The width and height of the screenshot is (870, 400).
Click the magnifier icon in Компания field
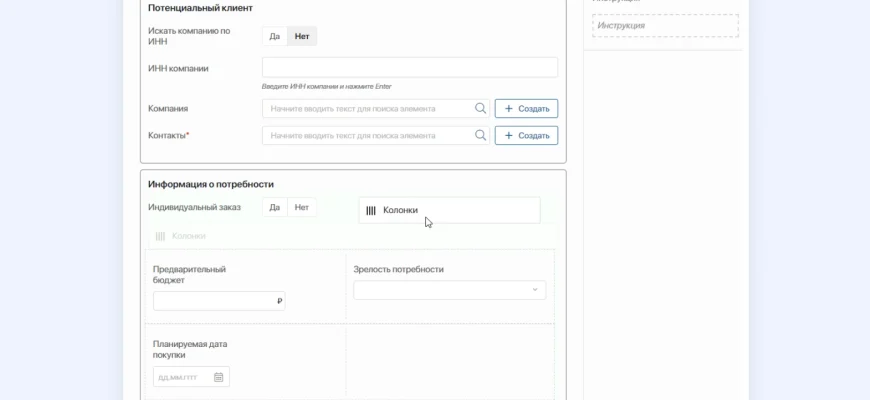(x=480, y=108)
